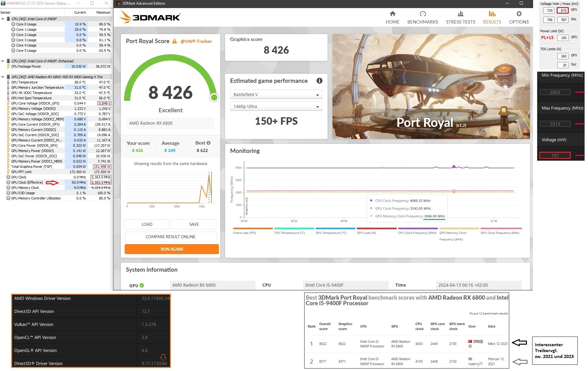Switch to the HOME tab label

pyautogui.click(x=392, y=22)
